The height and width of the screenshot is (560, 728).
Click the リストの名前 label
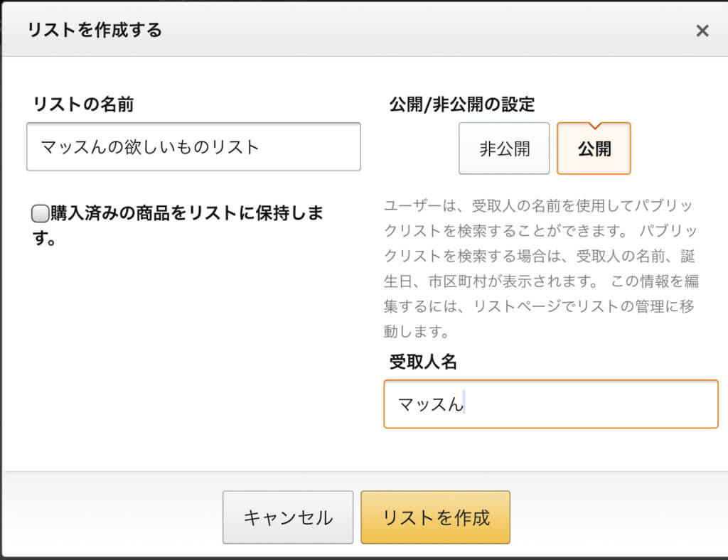click(x=84, y=104)
